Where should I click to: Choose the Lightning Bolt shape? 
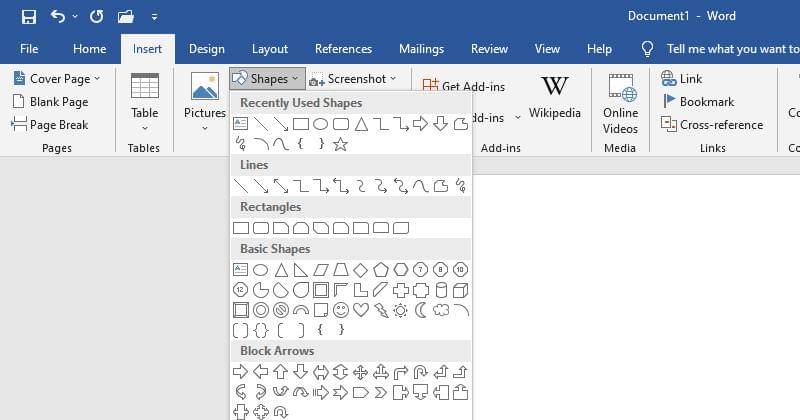pyautogui.click(x=381, y=310)
